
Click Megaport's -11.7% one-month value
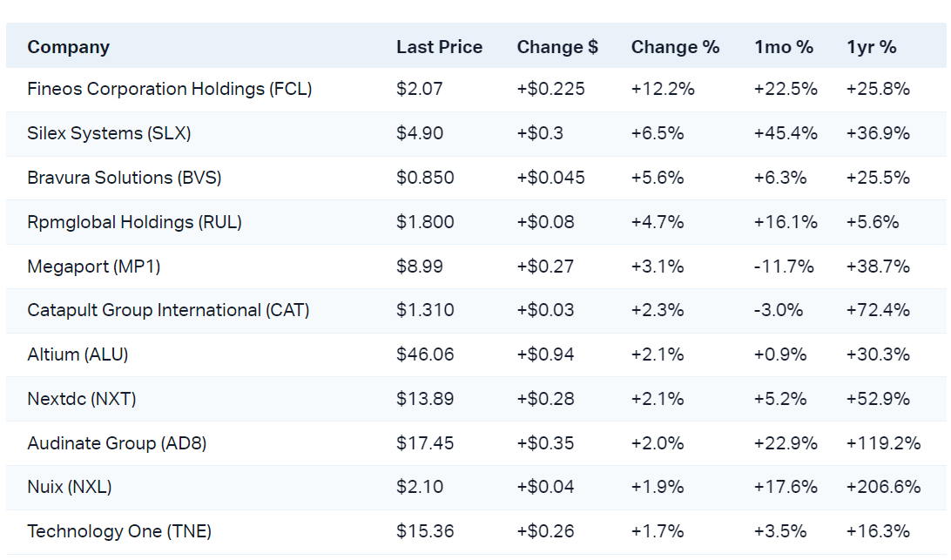coord(784,267)
